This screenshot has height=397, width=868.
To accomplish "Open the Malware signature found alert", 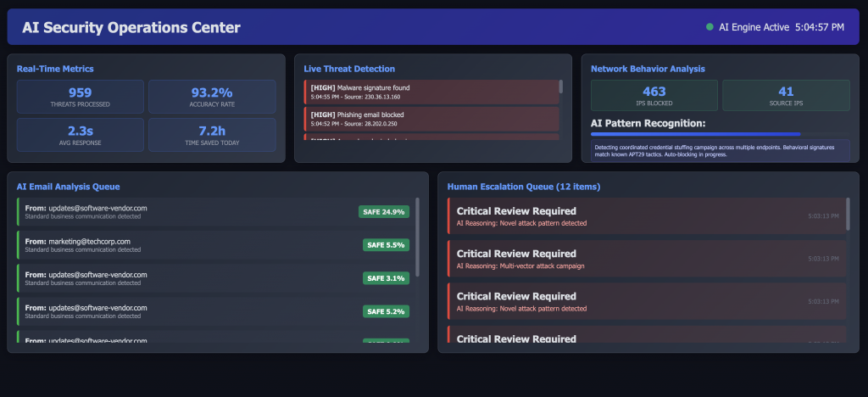I will (431, 92).
